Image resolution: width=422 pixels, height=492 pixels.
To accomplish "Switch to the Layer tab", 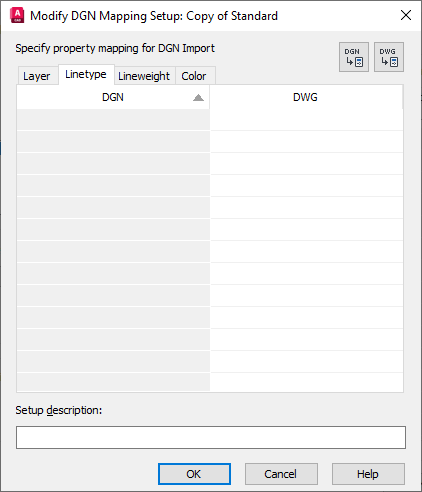I will point(37,76).
